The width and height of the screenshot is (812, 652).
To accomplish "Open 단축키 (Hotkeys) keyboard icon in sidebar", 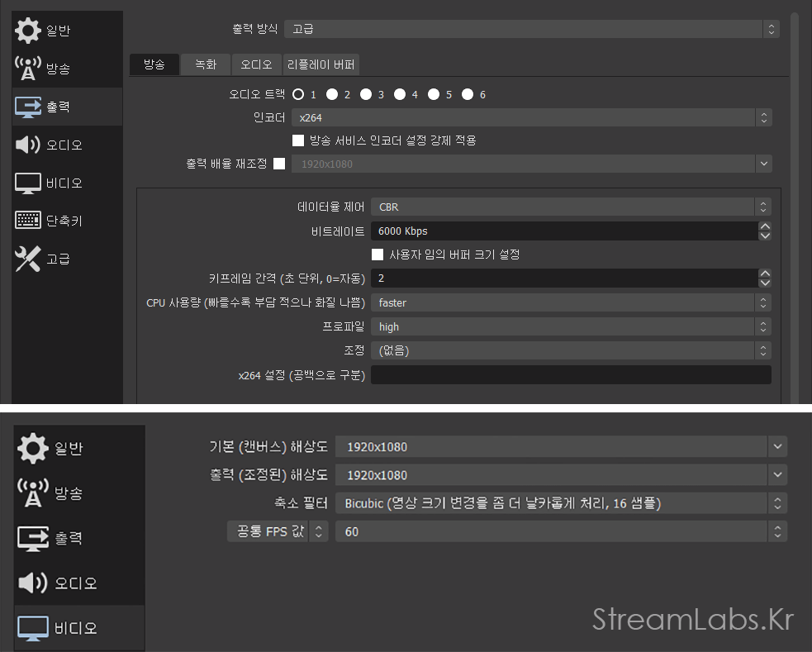I will 28,221.
